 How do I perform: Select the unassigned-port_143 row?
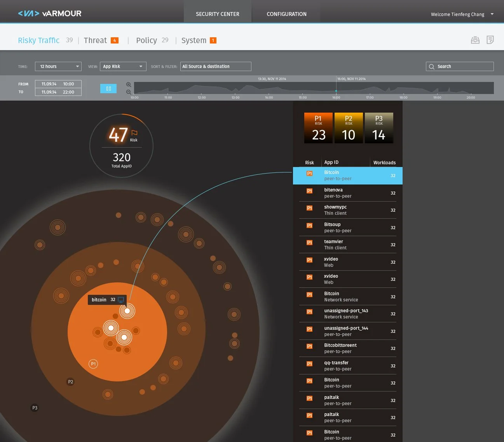coord(347,314)
